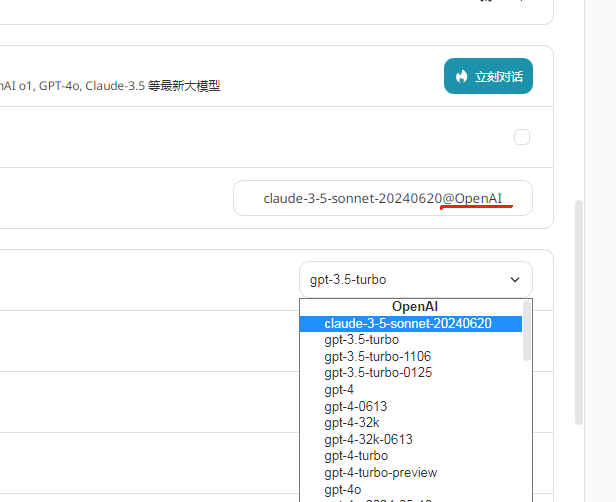
Task: Pick the gpt-3.5-turbo-1106 option
Action: click(x=411, y=356)
